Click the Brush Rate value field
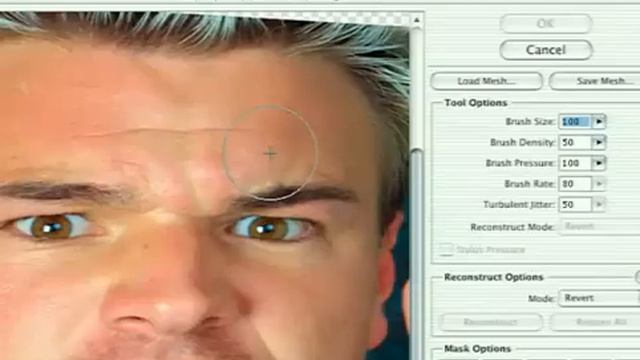This screenshot has height=360, width=640. (575, 184)
